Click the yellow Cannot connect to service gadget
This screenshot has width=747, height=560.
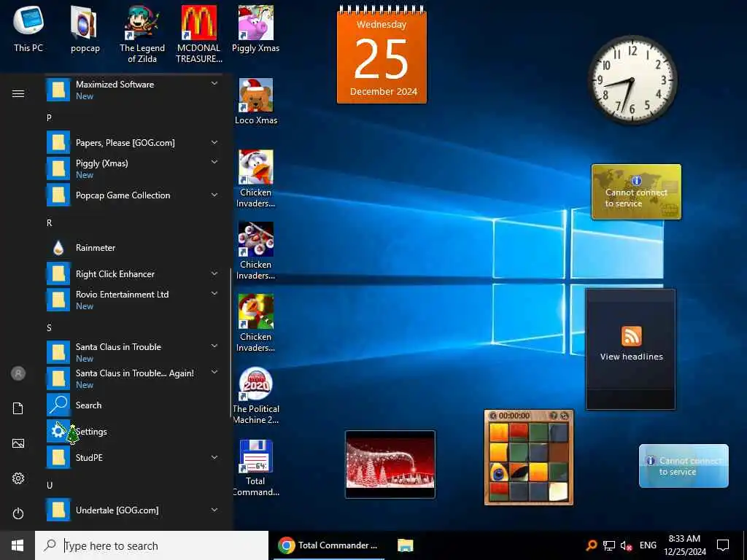coord(636,192)
